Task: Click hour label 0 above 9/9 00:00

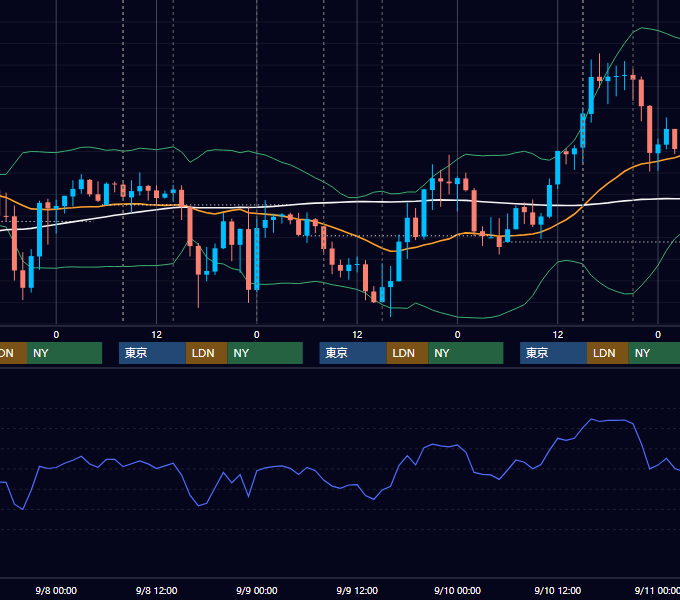Action: pos(257,335)
